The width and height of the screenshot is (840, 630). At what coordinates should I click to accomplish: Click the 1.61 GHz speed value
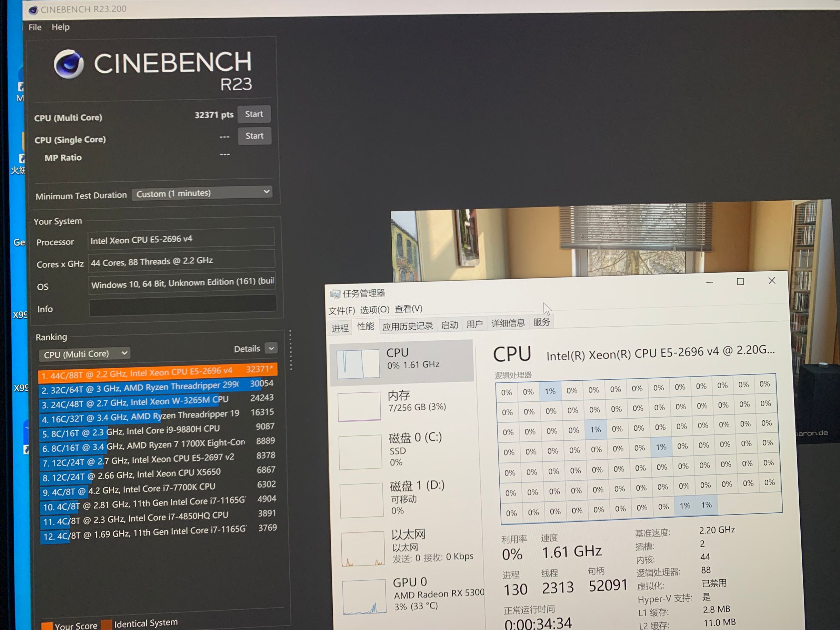tap(571, 552)
